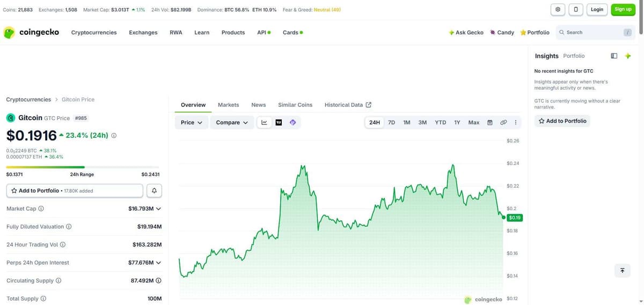Open the Exchanges nav menu
This screenshot has height=305, width=644.
pyautogui.click(x=143, y=32)
